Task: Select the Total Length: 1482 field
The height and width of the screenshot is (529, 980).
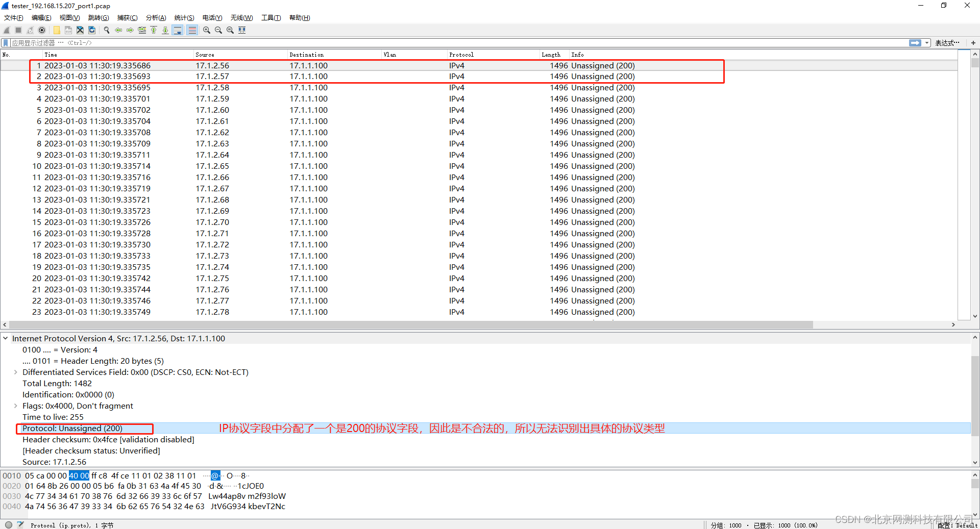Action: (57, 383)
